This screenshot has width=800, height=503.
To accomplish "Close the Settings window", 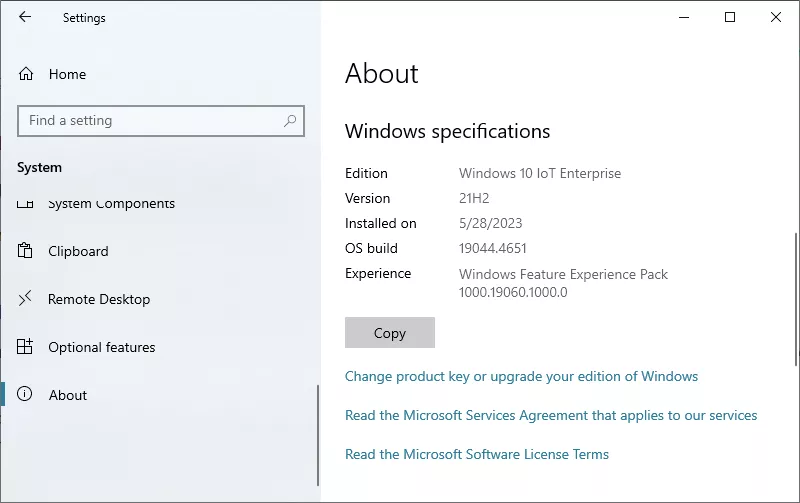I will point(776,17).
